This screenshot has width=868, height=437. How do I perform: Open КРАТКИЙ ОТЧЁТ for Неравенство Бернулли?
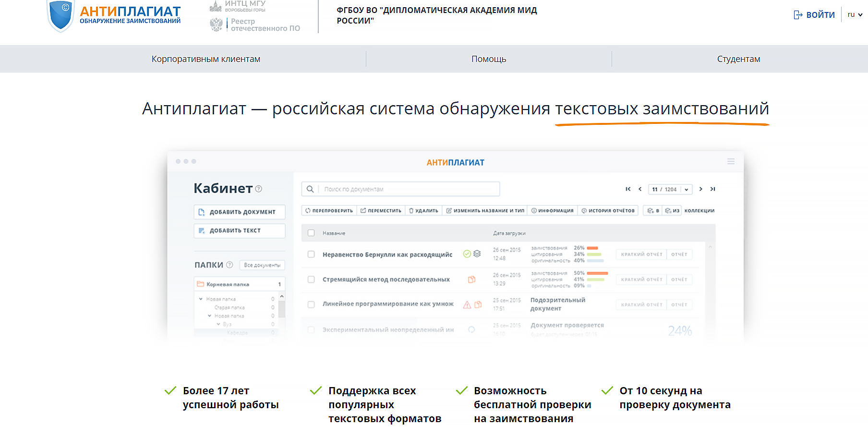(641, 254)
